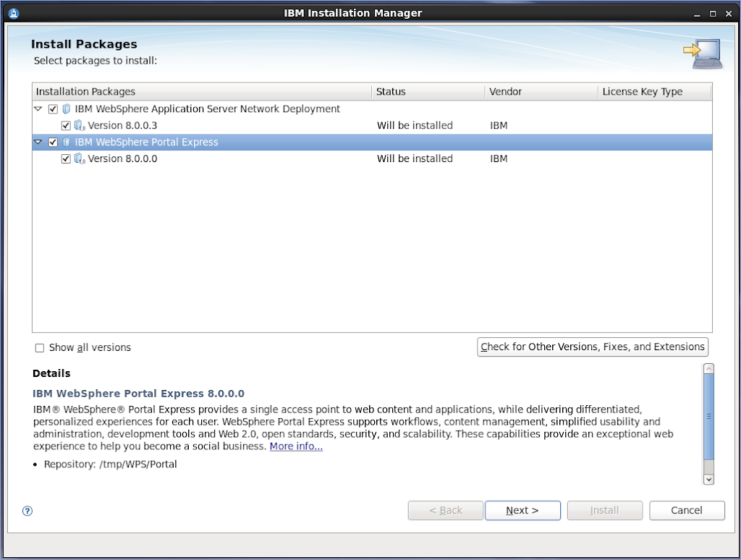
Task: Click the Installation Manager title bar icon
Action: click(x=14, y=13)
